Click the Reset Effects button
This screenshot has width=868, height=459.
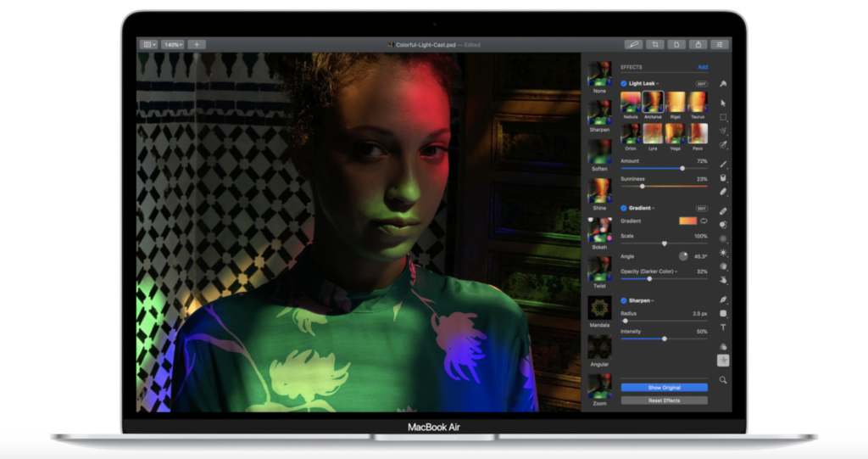tap(664, 400)
